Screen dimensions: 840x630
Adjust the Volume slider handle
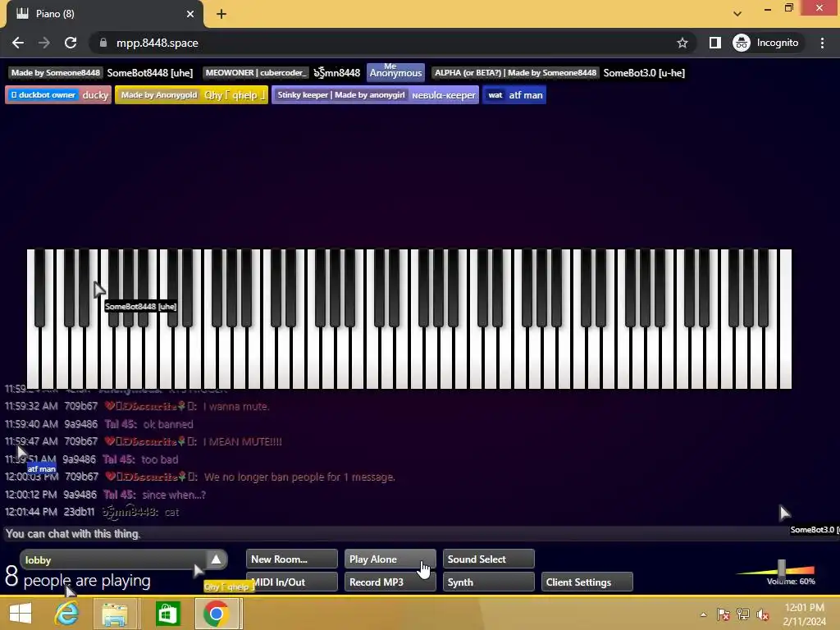click(782, 568)
